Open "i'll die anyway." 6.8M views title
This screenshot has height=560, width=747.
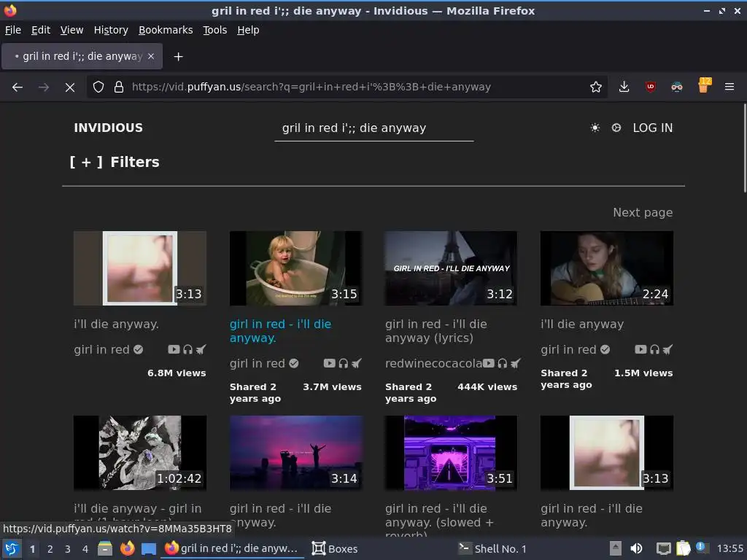coord(116,324)
